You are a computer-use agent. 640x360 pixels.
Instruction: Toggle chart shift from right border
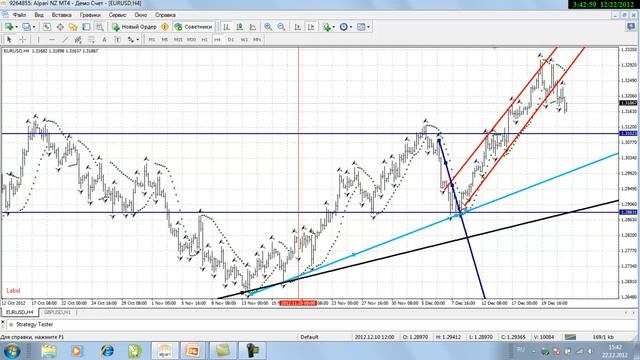pos(311,27)
